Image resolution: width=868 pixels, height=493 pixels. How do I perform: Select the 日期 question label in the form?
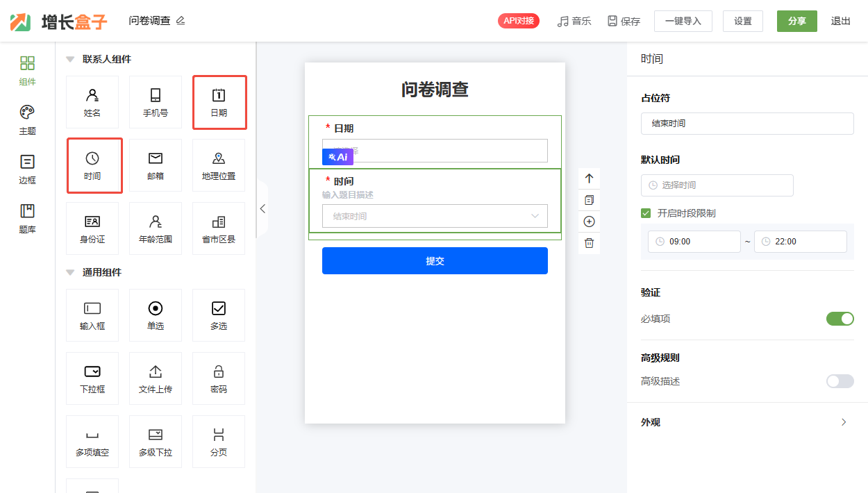click(344, 128)
